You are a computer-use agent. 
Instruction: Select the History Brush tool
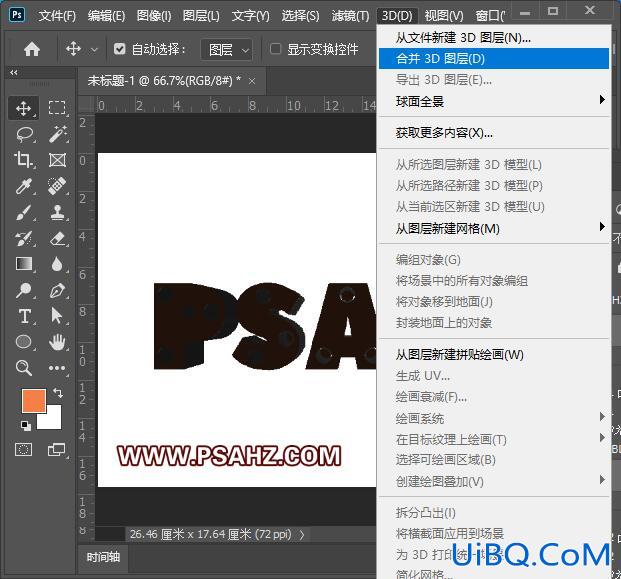point(23,238)
